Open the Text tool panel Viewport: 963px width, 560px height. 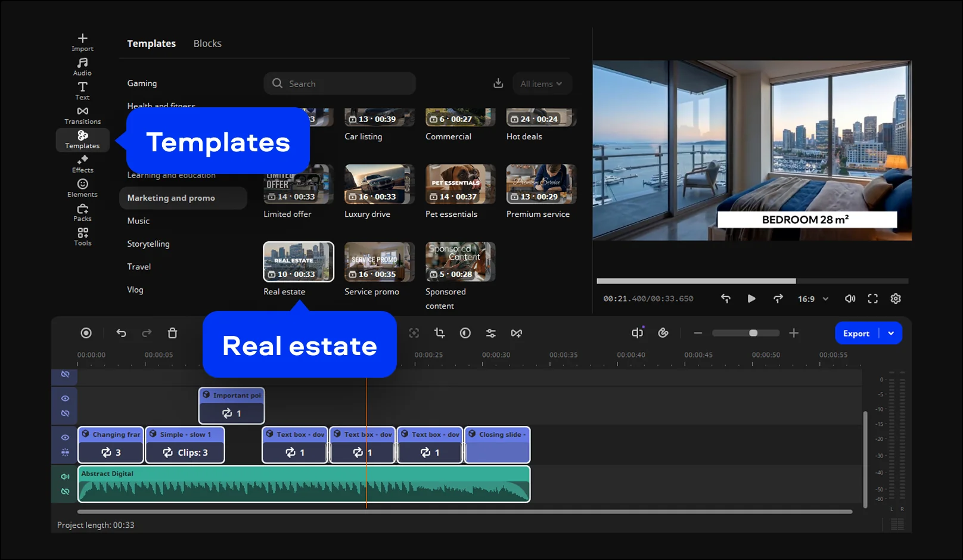(x=82, y=91)
